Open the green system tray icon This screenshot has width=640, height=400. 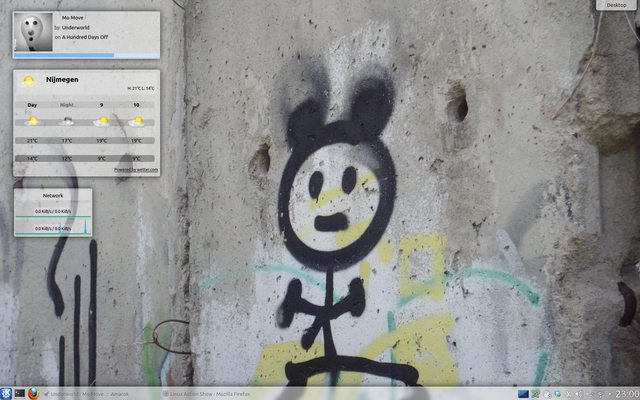pyautogui.click(x=536, y=394)
